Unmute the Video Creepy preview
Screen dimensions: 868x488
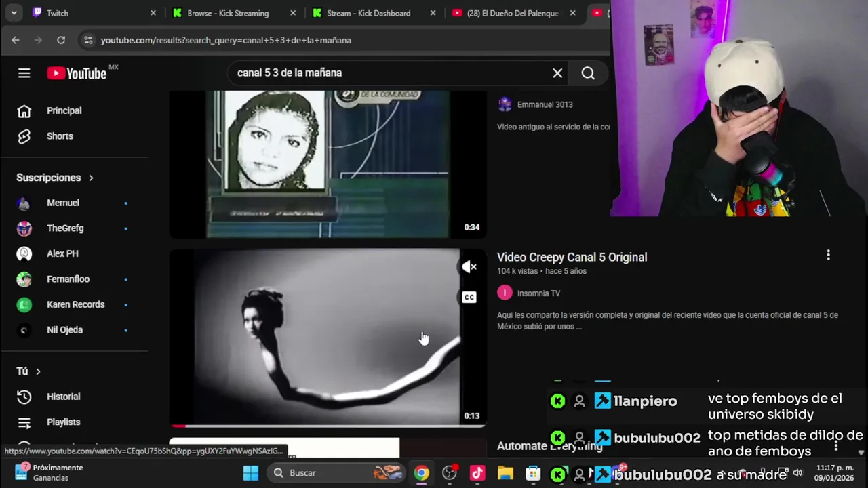coord(469,267)
